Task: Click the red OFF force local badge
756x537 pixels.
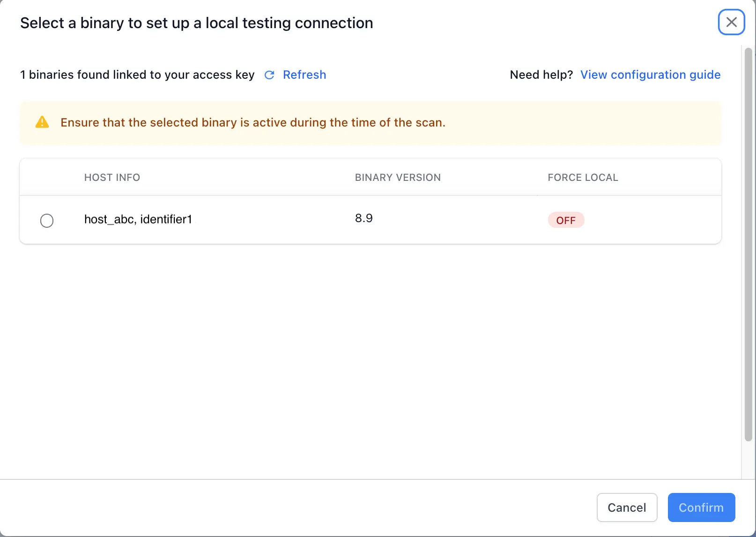Action: click(x=566, y=220)
